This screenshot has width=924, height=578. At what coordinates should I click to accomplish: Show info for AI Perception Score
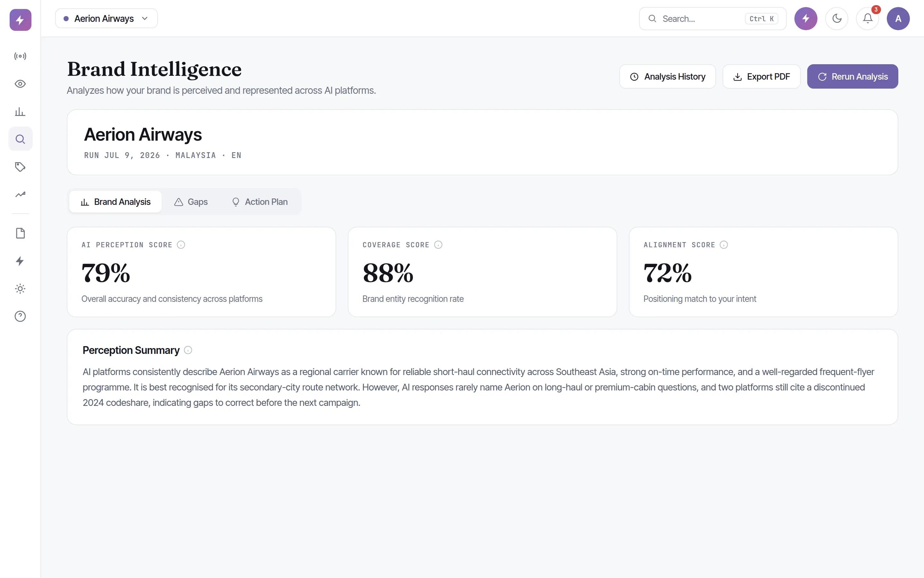click(181, 245)
